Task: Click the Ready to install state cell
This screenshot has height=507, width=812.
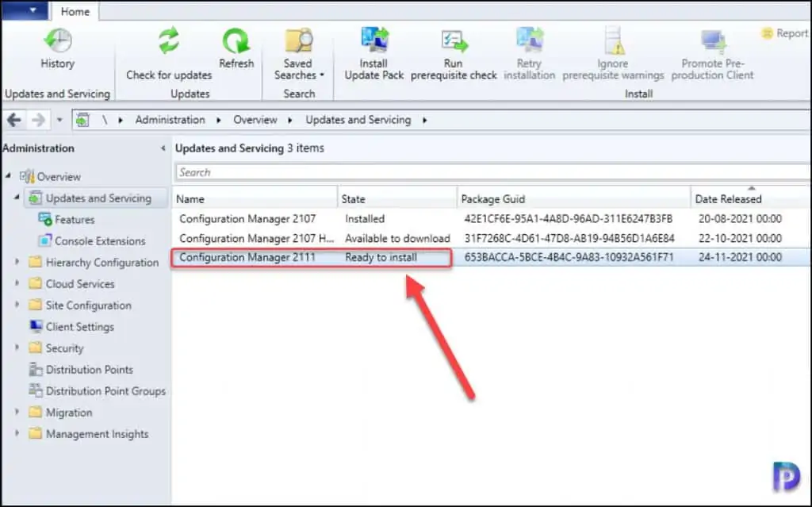Action: tap(381, 257)
